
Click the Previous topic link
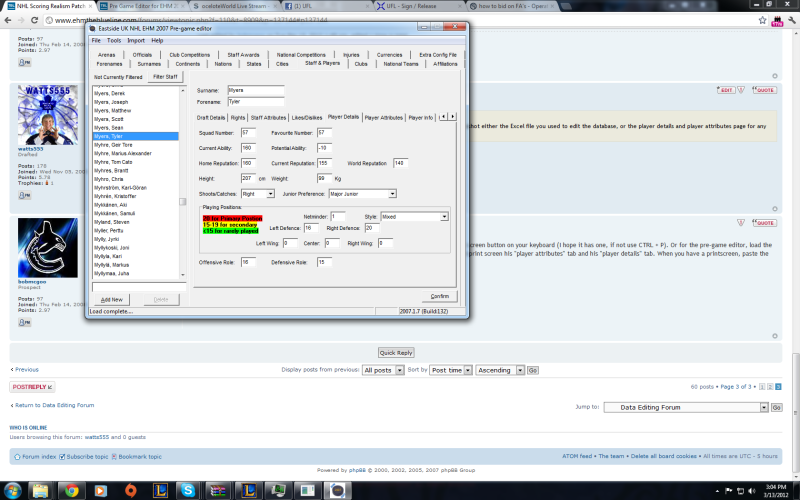click(x=27, y=369)
